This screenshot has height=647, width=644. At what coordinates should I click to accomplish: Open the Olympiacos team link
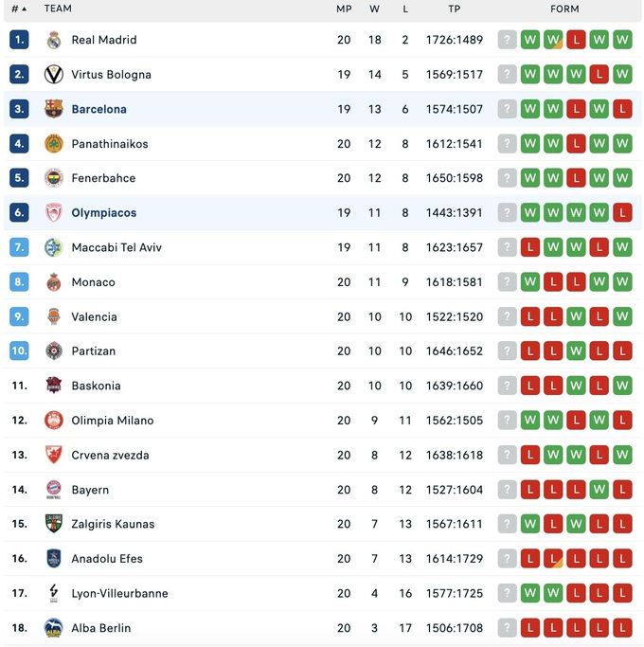tap(104, 213)
